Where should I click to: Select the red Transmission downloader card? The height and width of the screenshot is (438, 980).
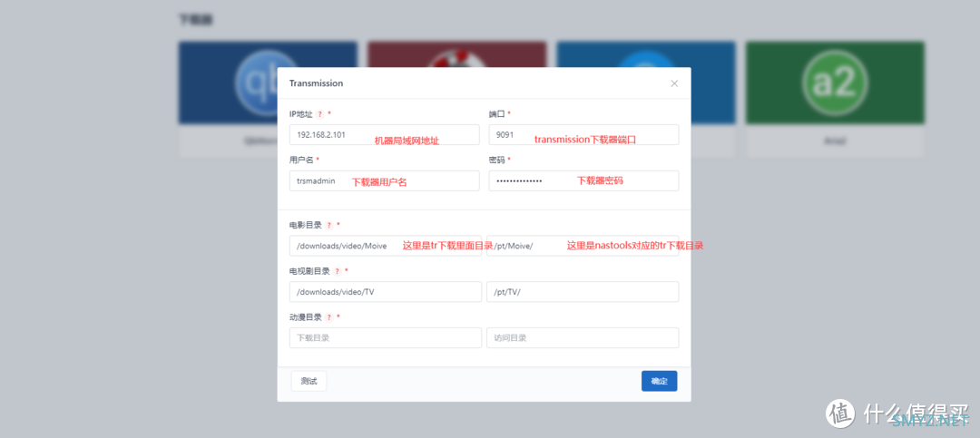pos(456,54)
